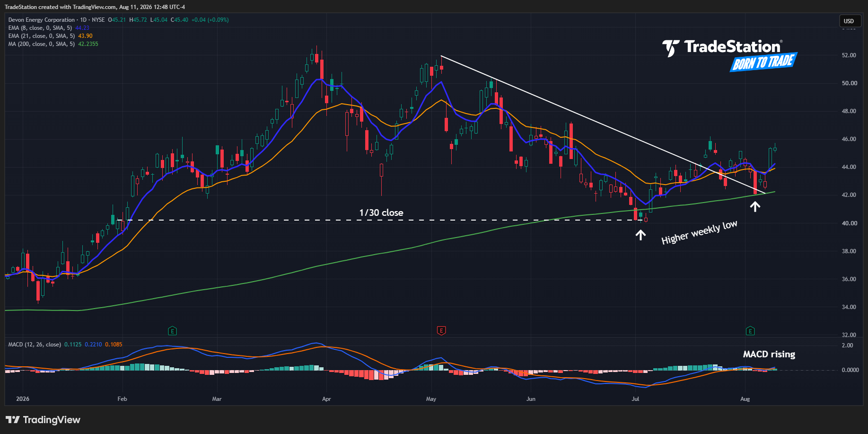This screenshot has width=868, height=434.
Task: Click the MACD value 0.1125
Action: tap(73, 345)
